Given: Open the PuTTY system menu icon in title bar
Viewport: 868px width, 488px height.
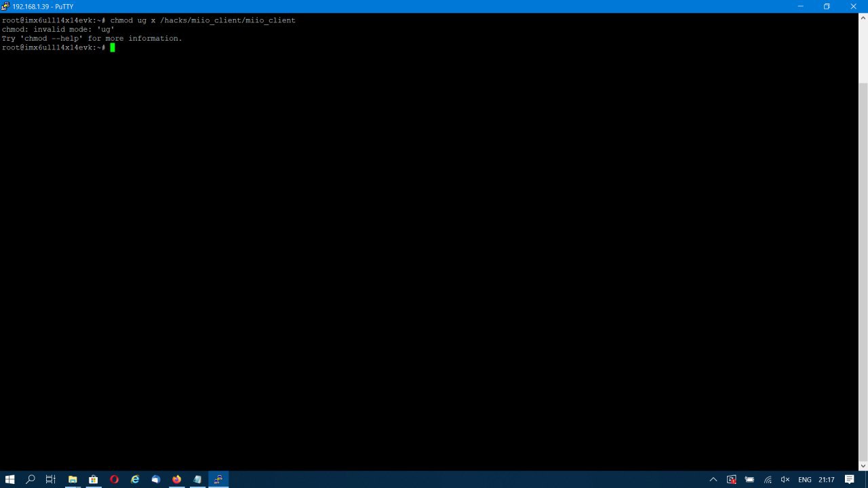Looking at the screenshot, I should (5, 6).
